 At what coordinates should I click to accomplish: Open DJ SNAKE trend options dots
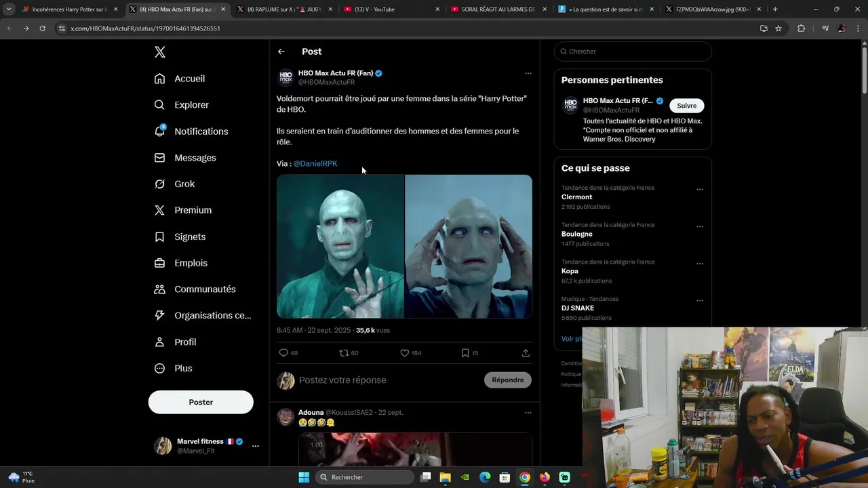tap(700, 301)
